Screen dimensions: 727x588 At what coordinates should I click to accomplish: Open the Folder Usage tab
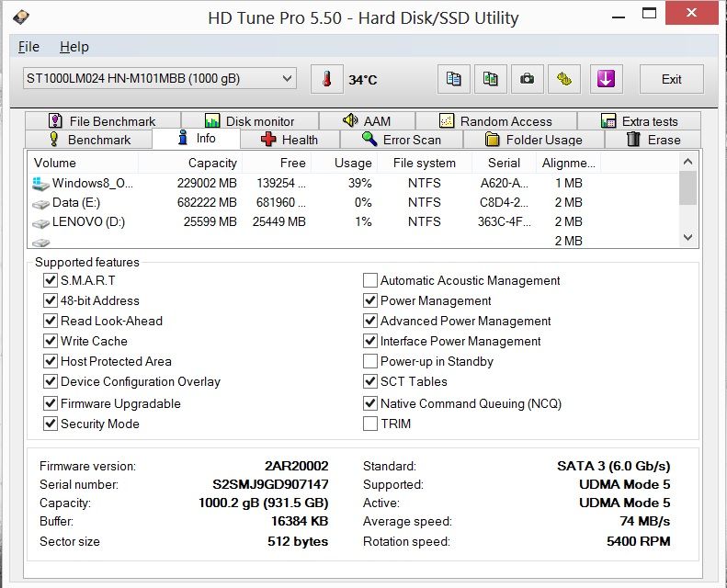coord(534,140)
